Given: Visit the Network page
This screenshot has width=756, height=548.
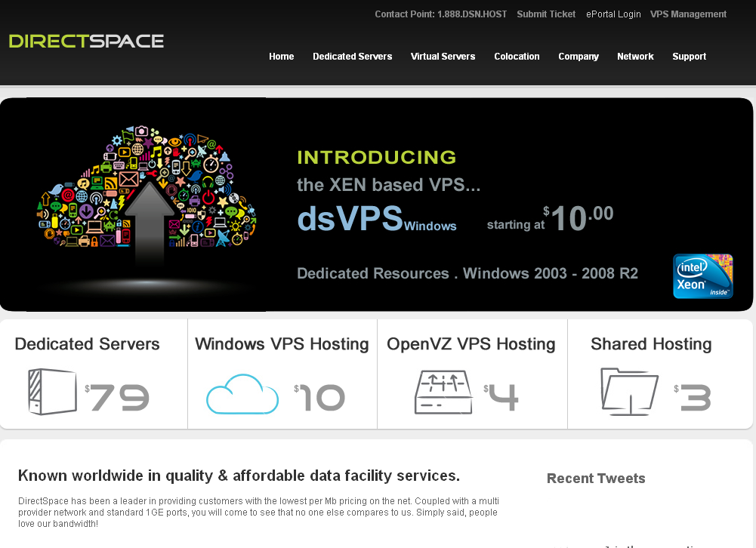Looking at the screenshot, I should pos(635,57).
